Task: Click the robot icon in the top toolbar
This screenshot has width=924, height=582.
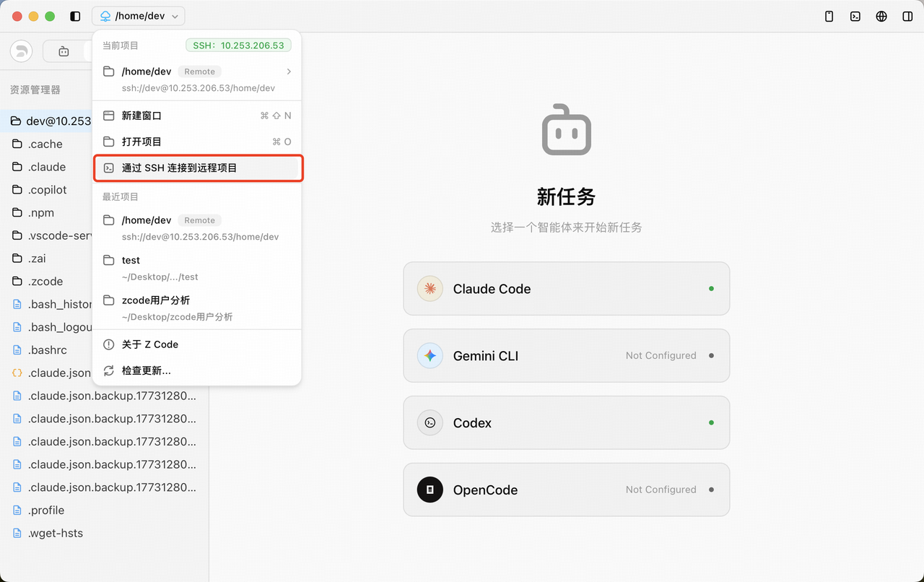Action: point(63,51)
